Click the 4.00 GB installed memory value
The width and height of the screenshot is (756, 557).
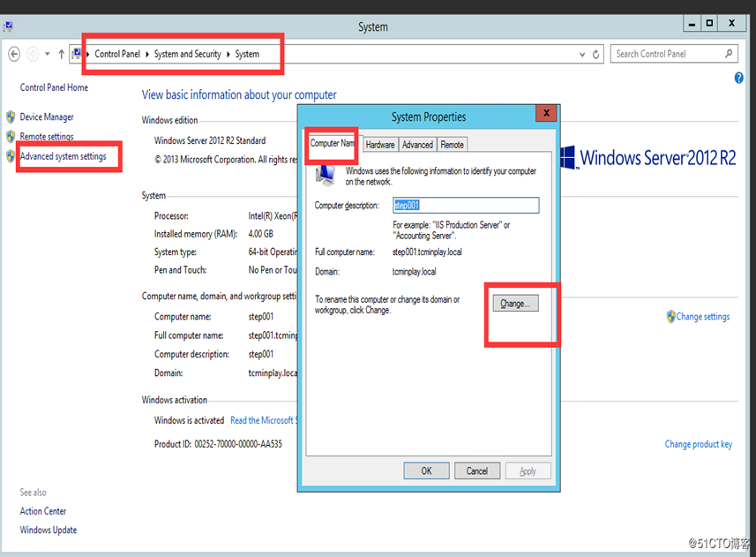261,233
